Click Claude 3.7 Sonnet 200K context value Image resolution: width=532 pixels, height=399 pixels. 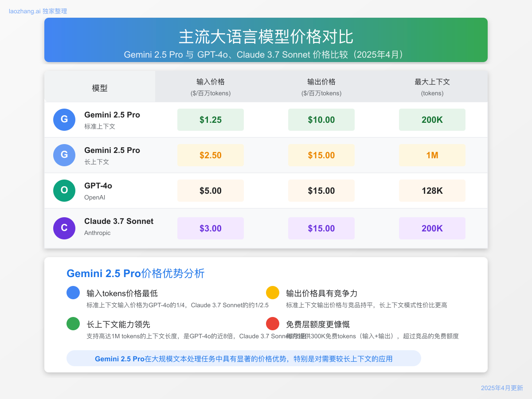click(x=432, y=228)
